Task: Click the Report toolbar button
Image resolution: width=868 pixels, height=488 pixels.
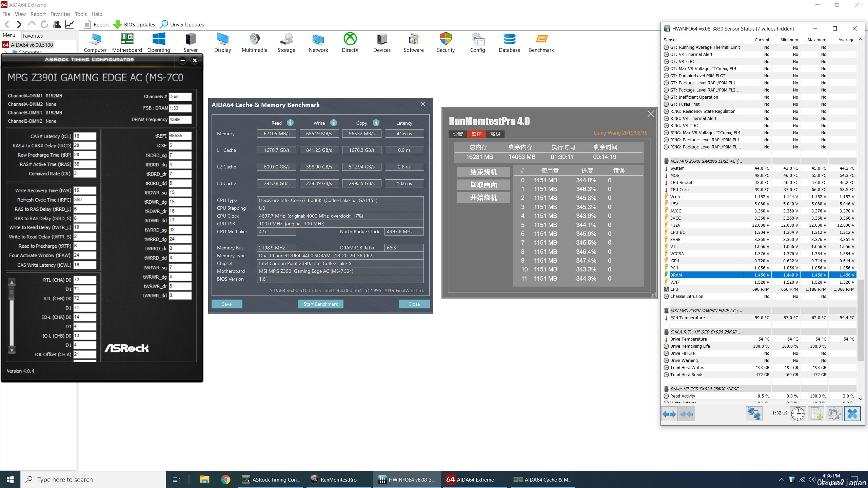Action: pos(97,24)
